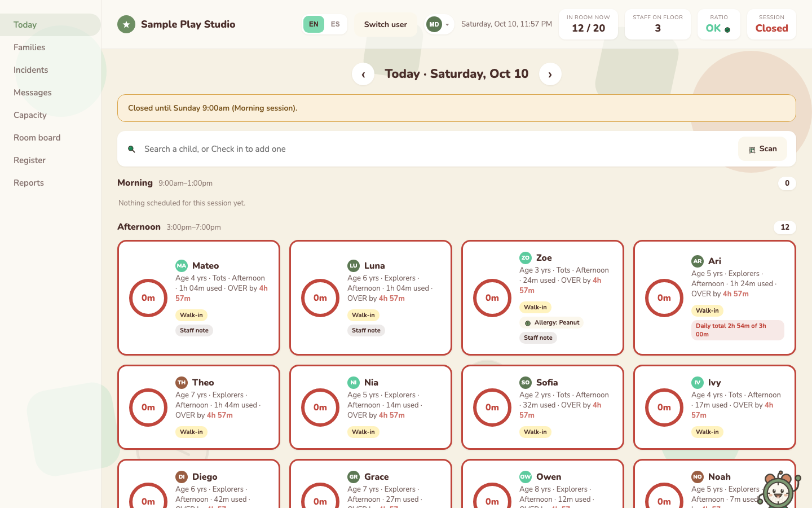This screenshot has width=812, height=508.
Task: Click Mateo's MA avatar icon
Action: [182, 266]
